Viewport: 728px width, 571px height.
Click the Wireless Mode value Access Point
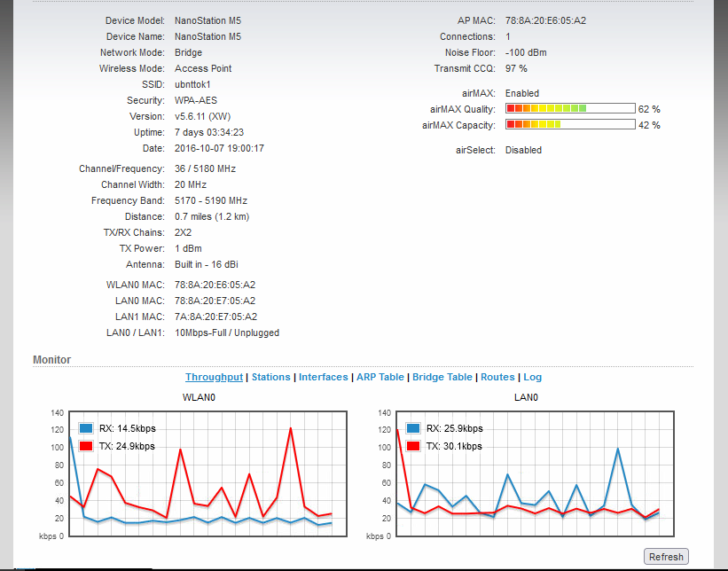(203, 68)
